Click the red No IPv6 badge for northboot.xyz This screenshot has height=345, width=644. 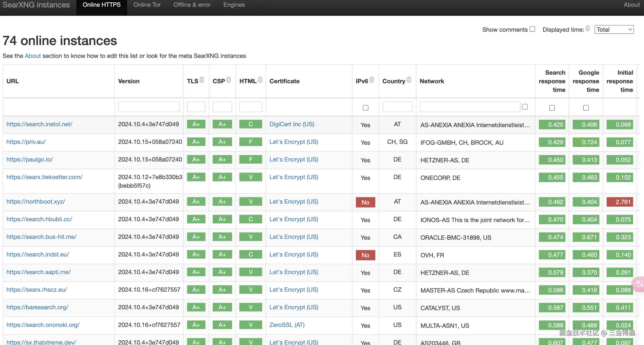pos(365,202)
